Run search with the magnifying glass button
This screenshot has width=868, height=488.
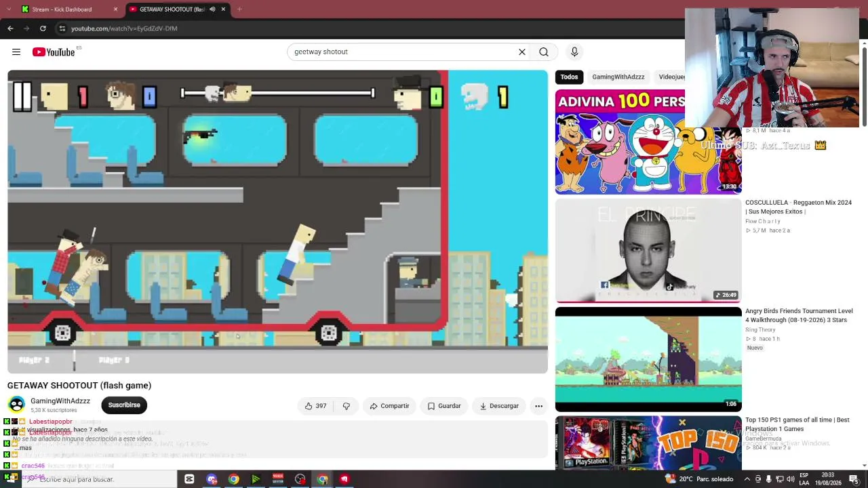pos(544,52)
